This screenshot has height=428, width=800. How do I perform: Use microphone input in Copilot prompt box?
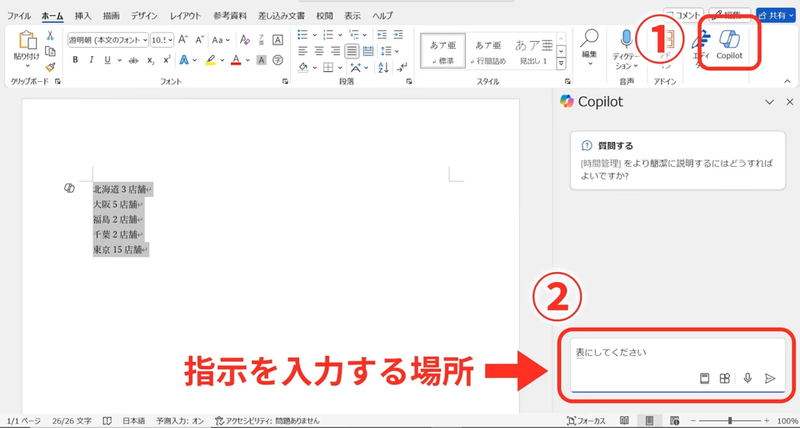point(747,378)
